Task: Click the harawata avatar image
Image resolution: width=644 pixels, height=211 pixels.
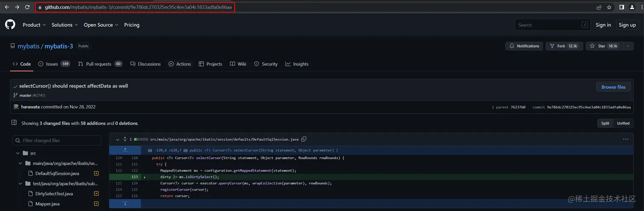Action: [x=16, y=107]
